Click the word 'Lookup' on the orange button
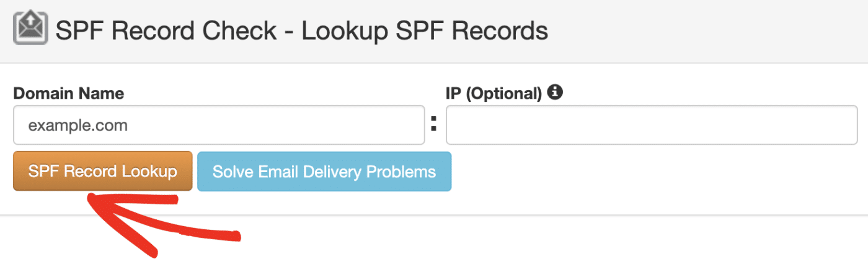Image resolution: width=868 pixels, height=264 pixels. coord(149,171)
